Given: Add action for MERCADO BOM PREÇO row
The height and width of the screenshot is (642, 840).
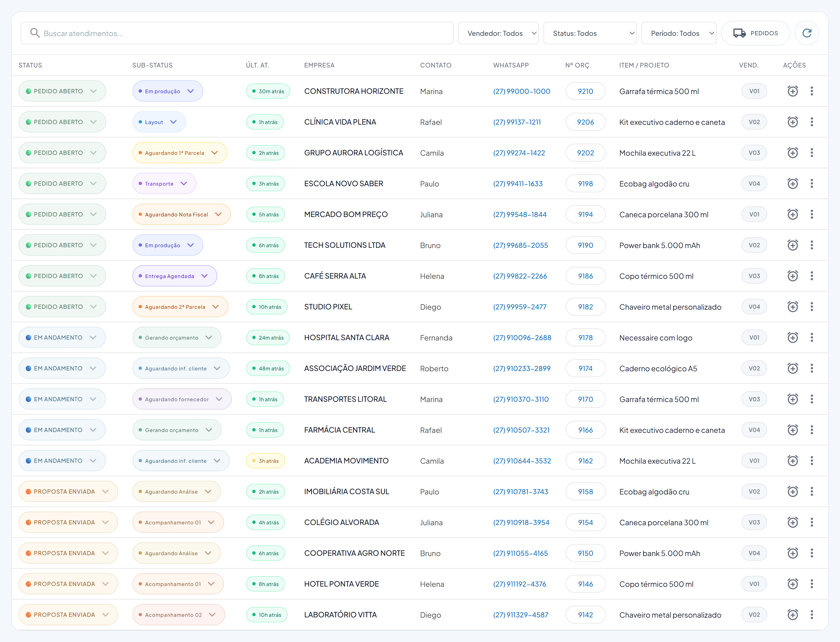Looking at the screenshot, I should tap(793, 214).
